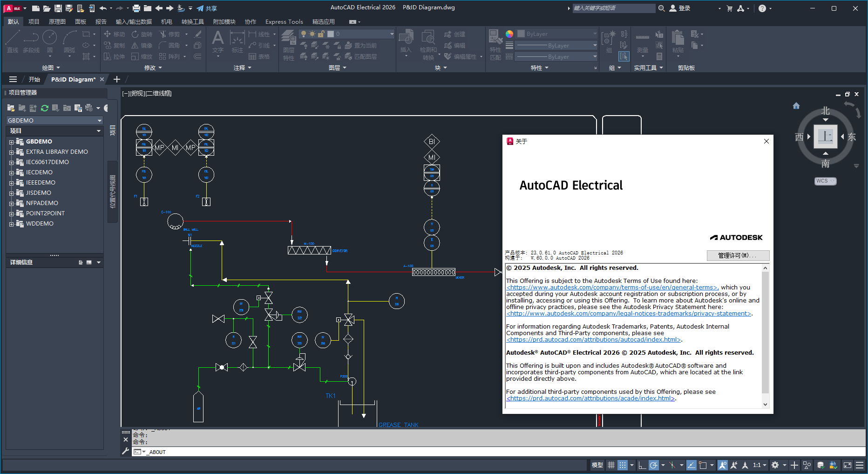Toggle polar tracking in status bar

pyautogui.click(x=654, y=465)
